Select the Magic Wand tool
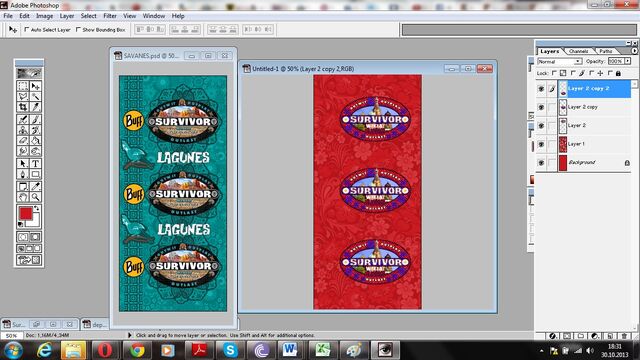The height and width of the screenshot is (360, 640). (x=36, y=97)
